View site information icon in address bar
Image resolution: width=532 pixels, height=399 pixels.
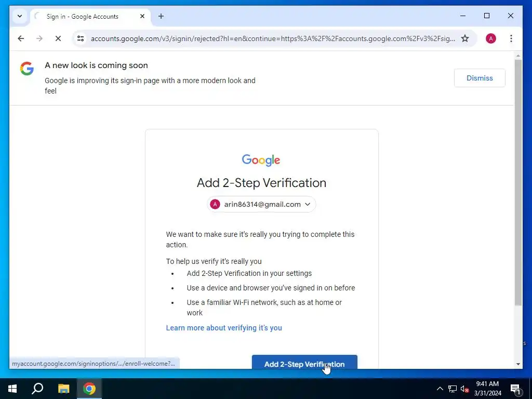coord(81,38)
